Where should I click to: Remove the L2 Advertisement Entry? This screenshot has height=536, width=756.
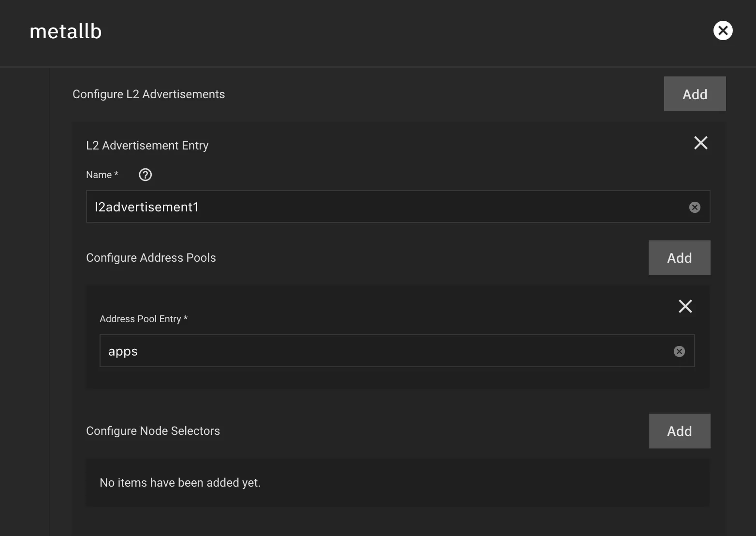[700, 143]
